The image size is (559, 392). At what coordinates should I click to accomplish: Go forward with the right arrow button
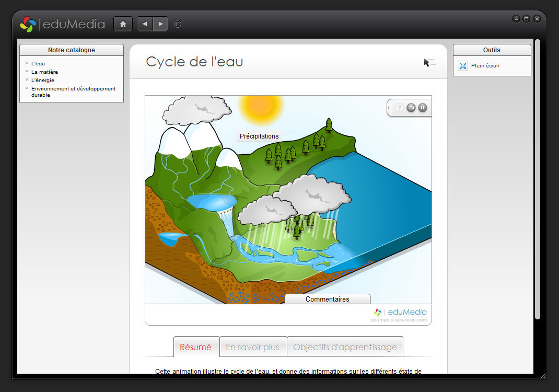point(160,24)
